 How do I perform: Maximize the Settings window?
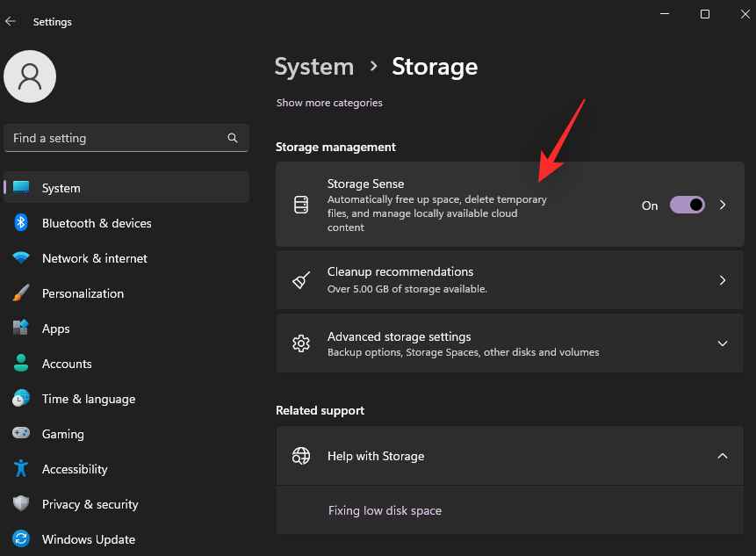704,14
